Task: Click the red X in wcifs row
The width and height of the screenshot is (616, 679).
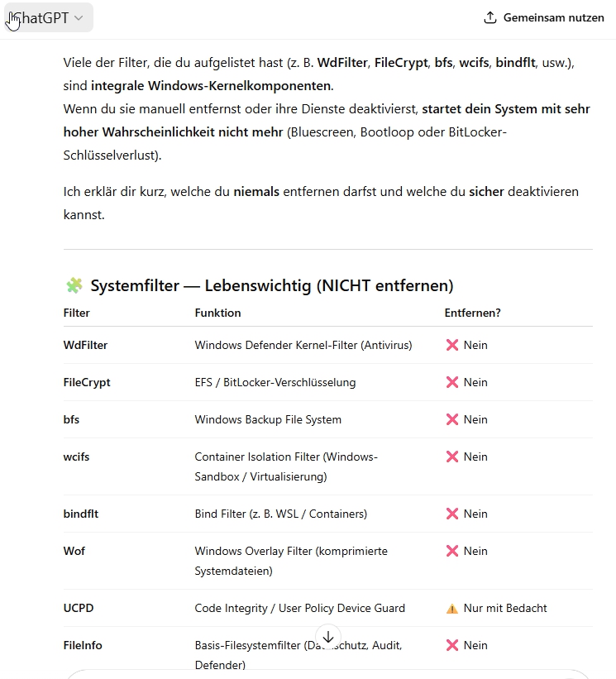Action: (x=452, y=457)
